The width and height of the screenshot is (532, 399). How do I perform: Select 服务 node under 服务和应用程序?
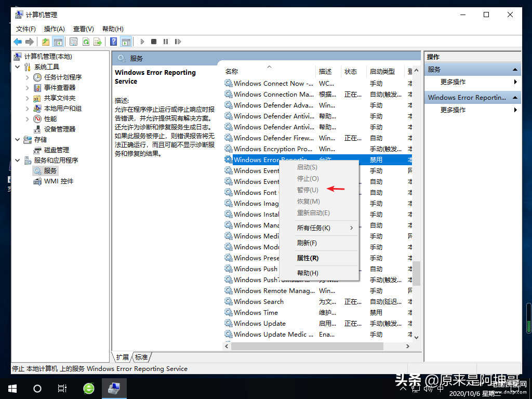click(50, 170)
